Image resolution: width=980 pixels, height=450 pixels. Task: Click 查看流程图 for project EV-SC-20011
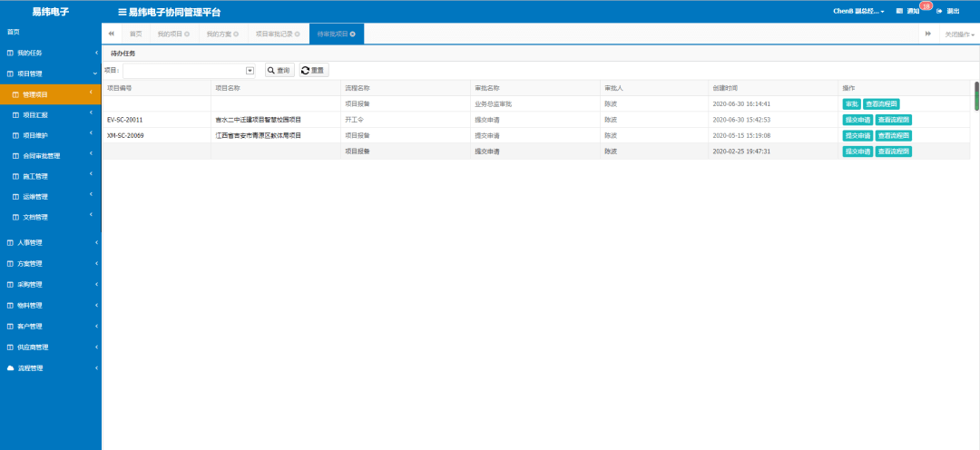point(893,120)
